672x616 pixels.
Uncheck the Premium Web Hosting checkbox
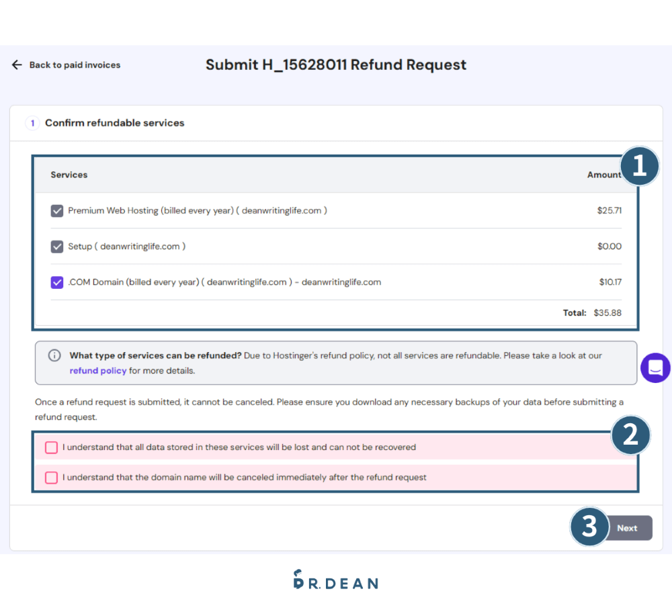57,211
